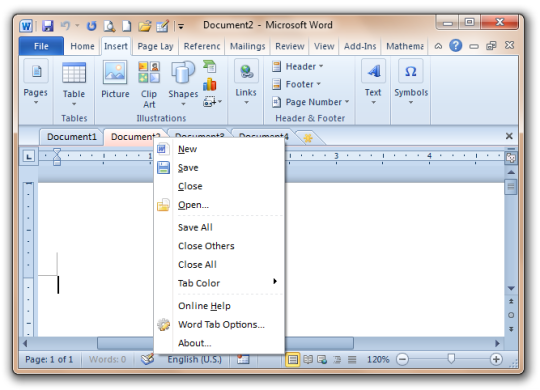This screenshot has height=390, width=540.
Task: Click the Edit icon in Quick Access Toolbar
Action: click(162, 26)
